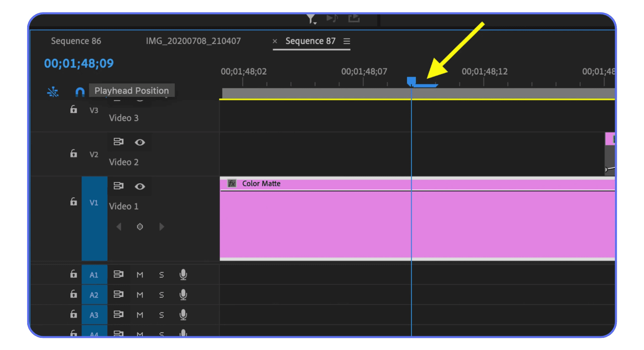Click the voice-over record mic on track A1
Screen dimensions: 644x350
183,274
